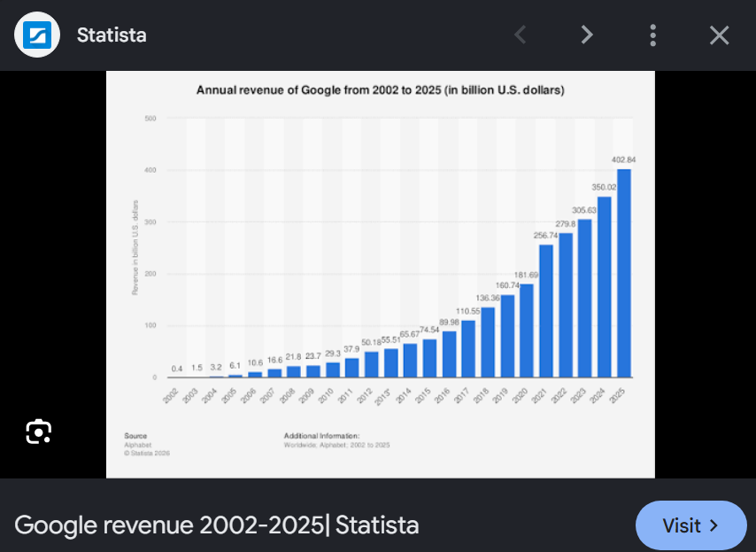The height and width of the screenshot is (552, 756).
Task: Click the 305.63 value label
Action: (x=584, y=210)
